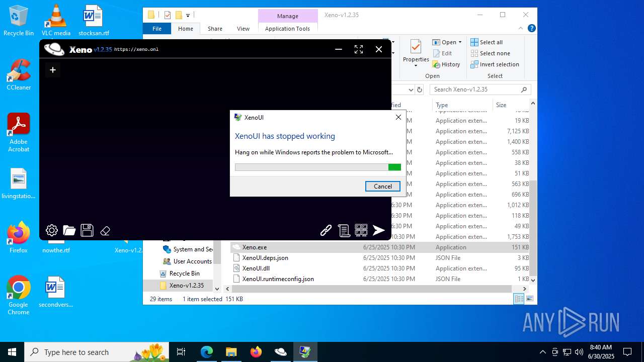Viewport: 644px width, 362px height.
Task: Open the Xeno script list icon
Action: pyautogui.click(x=344, y=230)
